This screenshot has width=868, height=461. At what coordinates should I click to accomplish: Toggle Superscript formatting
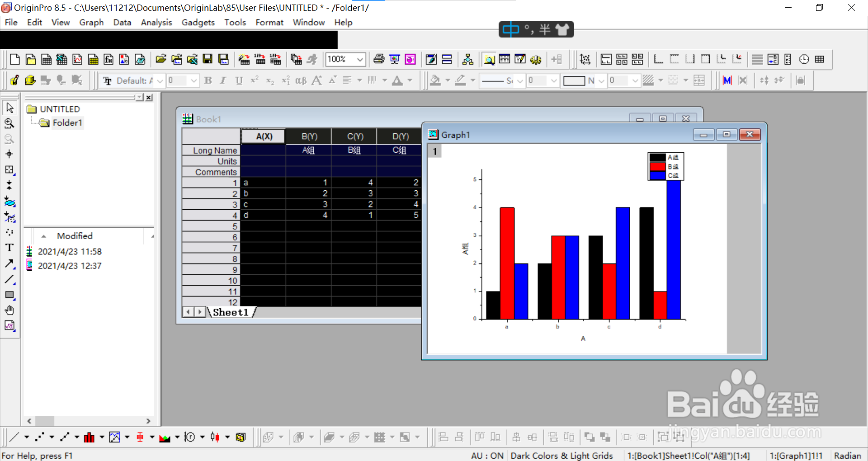255,80
